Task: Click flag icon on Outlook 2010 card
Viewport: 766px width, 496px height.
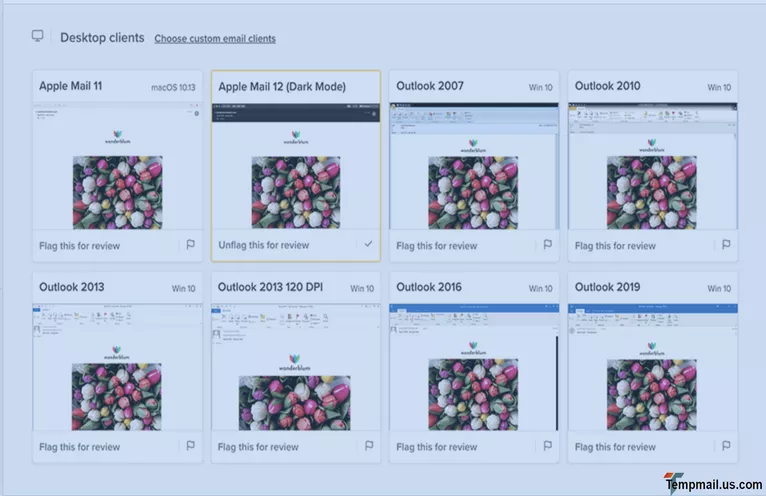Action: pos(725,245)
